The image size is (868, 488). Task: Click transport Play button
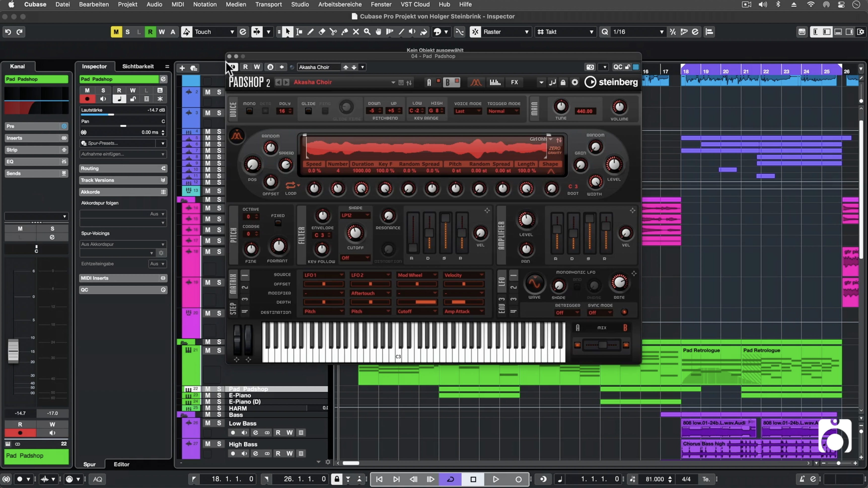496,479
